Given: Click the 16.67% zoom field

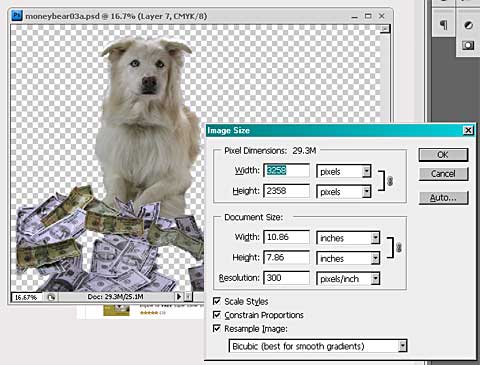Looking at the screenshot, I should pyautogui.click(x=27, y=297).
